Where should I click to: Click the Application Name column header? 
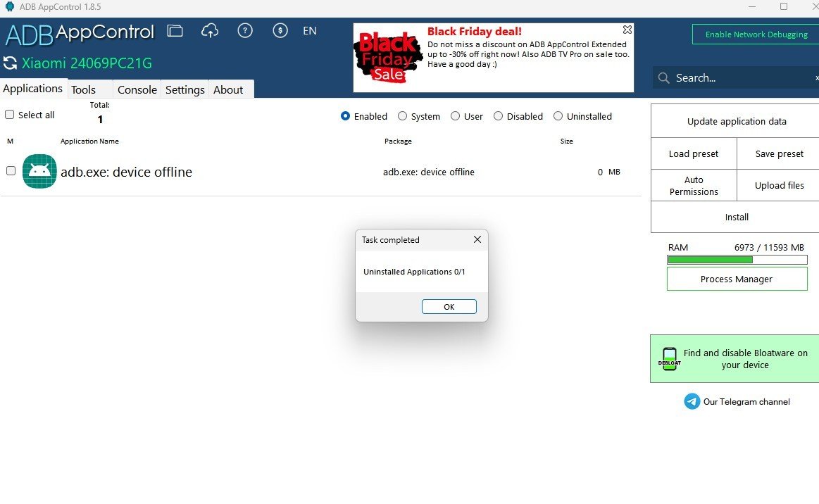[x=89, y=141]
